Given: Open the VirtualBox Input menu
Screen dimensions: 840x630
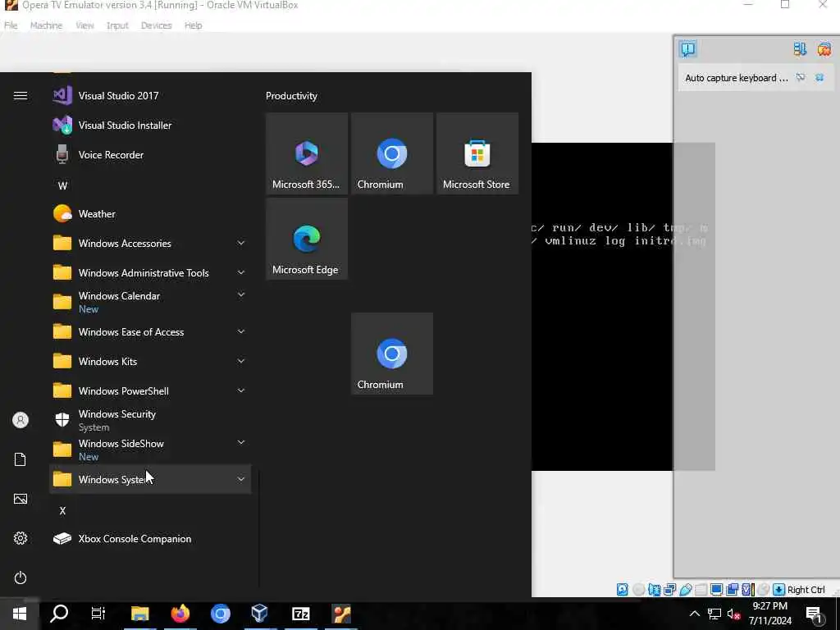Looking at the screenshot, I should pyautogui.click(x=117, y=25).
